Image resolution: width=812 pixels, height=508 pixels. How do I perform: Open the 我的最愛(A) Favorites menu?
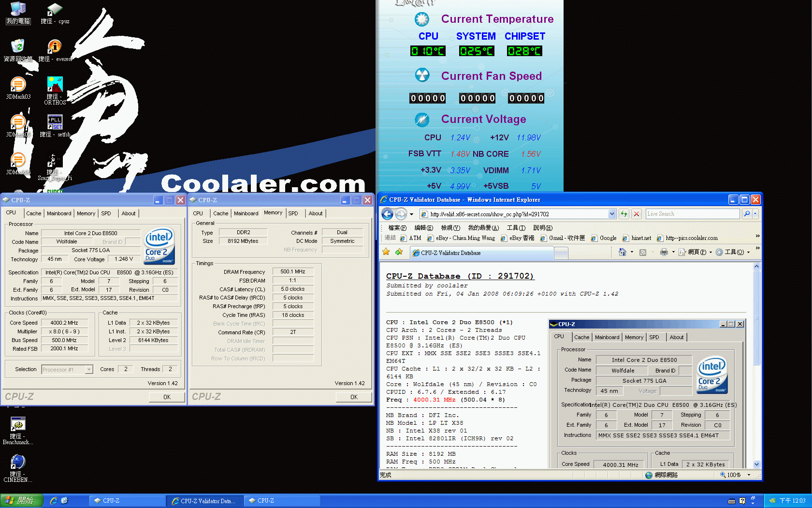coord(483,228)
